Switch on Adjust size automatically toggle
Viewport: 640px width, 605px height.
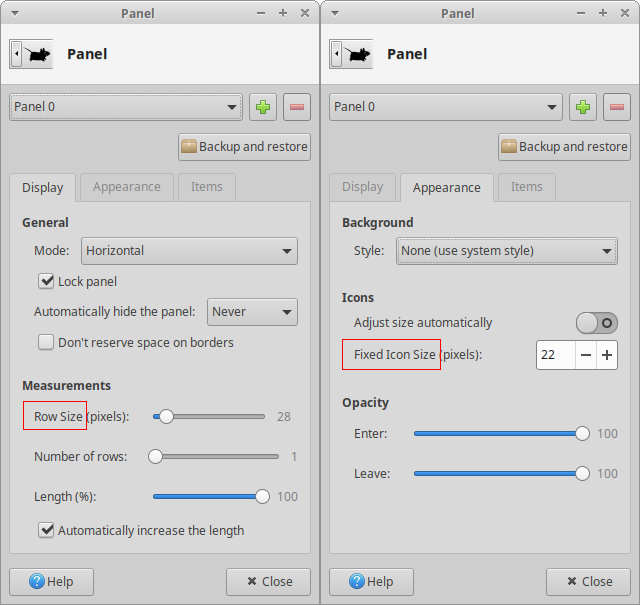tap(596, 323)
